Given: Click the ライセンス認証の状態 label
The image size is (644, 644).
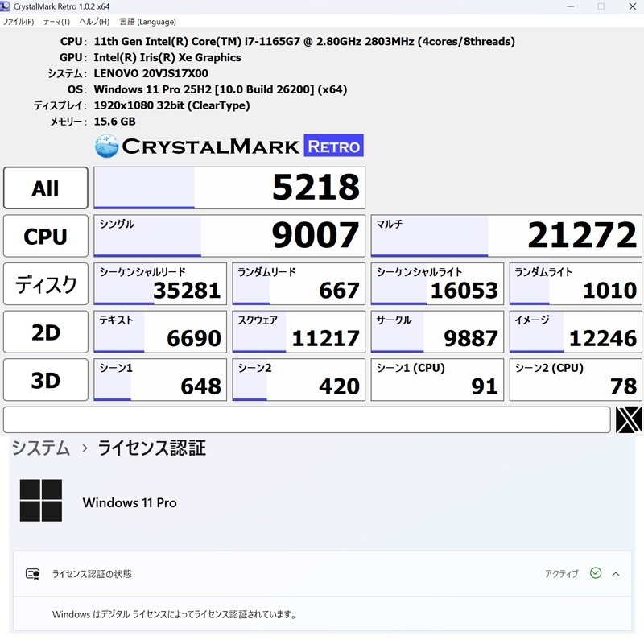Looking at the screenshot, I should click(92, 574).
